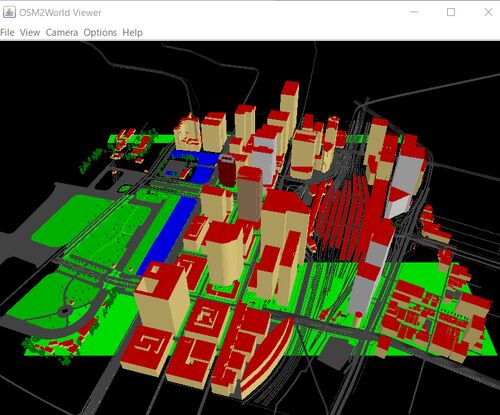The width and height of the screenshot is (500, 415).
Task: Click the curved red-roofed building at bottom
Action: click(x=267, y=357)
